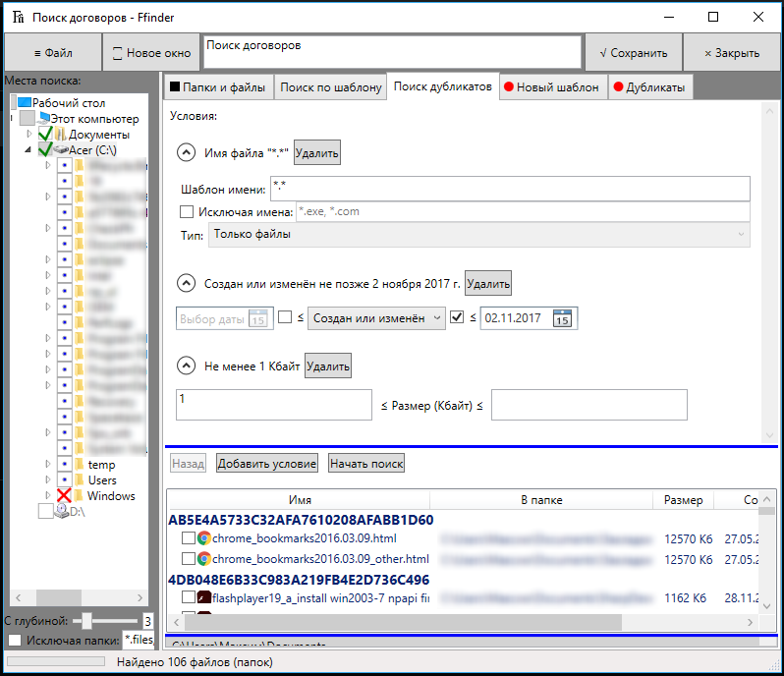Viewport: 784px width, 676px height.
Task: Open the 'Новый шаблон' tab
Action: click(553, 87)
